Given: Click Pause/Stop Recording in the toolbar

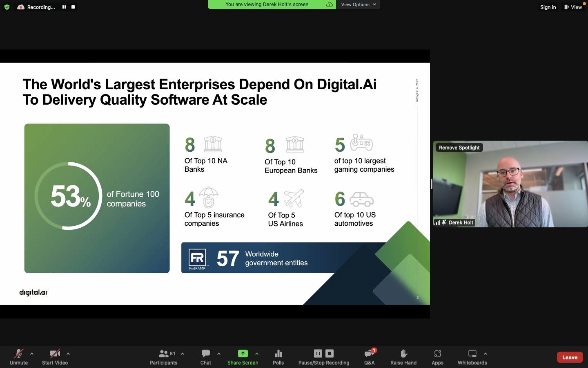Looking at the screenshot, I should tap(324, 357).
